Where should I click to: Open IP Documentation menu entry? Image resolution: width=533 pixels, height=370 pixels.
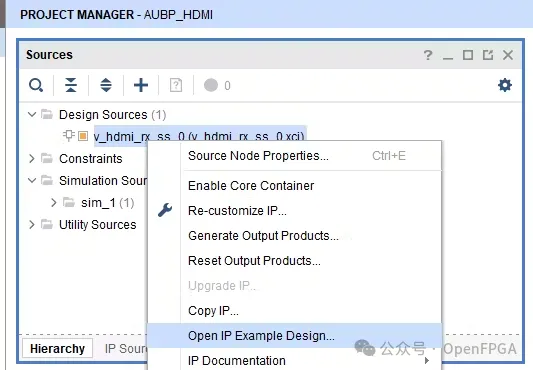click(295, 360)
